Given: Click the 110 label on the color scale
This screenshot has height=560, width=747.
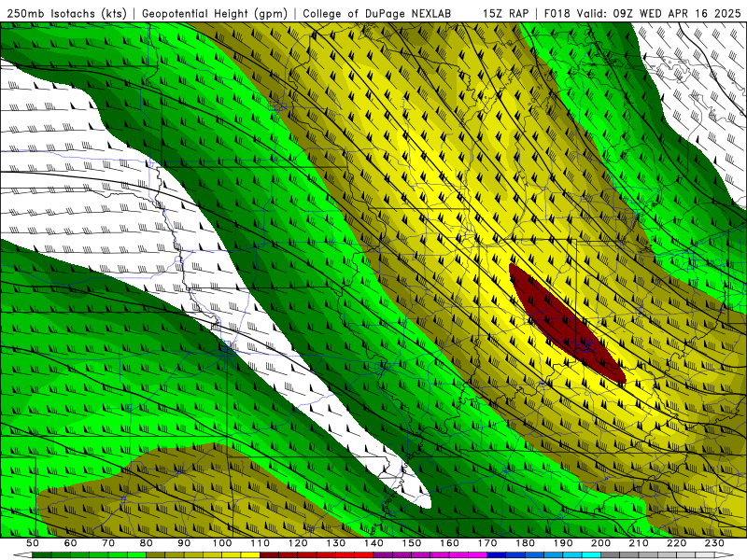Looking at the screenshot, I should (260, 543).
